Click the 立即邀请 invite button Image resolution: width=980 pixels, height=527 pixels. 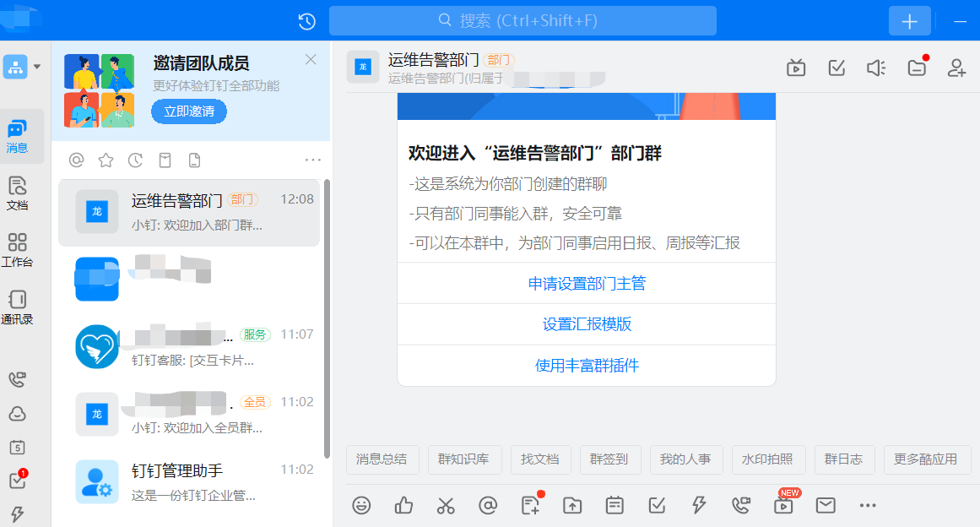tap(189, 111)
